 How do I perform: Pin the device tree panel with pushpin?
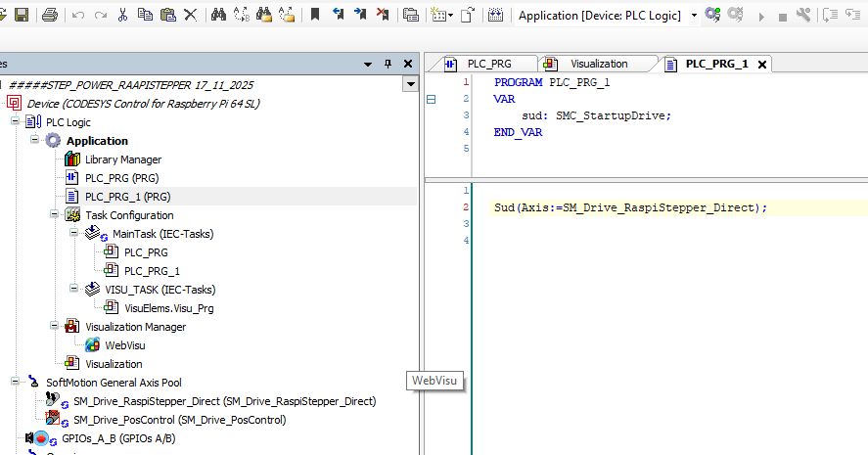click(387, 64)
